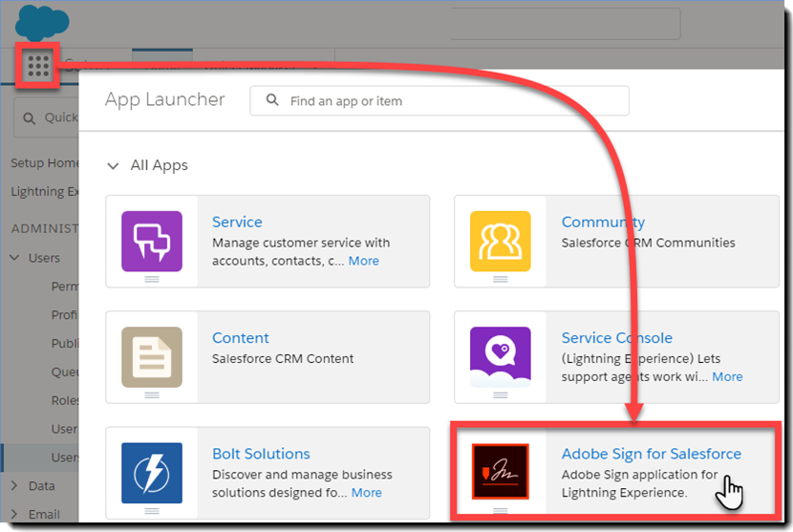Collapse the Users tree node
Image resolution: width=793 pixels, height=532 pixels.
pos(14,258)
